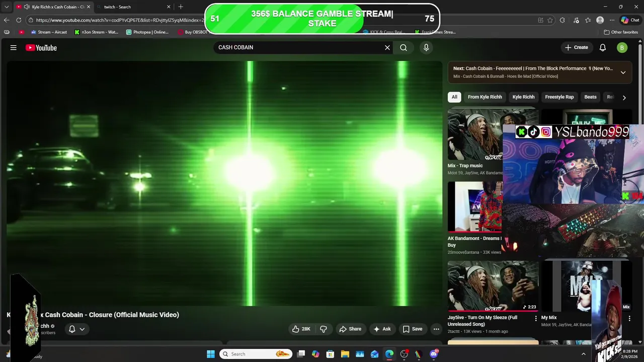Go back in browser

click(x=6, y=20)
